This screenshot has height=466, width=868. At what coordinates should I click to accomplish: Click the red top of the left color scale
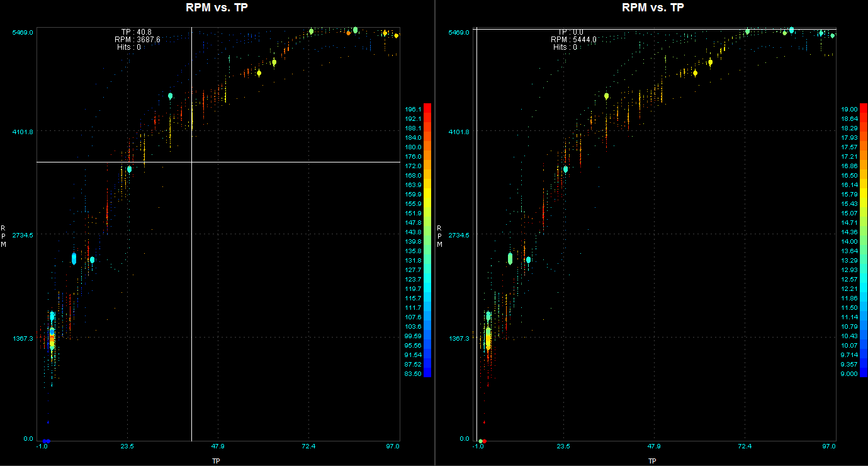pyautogui.click(x=427, y=106)
